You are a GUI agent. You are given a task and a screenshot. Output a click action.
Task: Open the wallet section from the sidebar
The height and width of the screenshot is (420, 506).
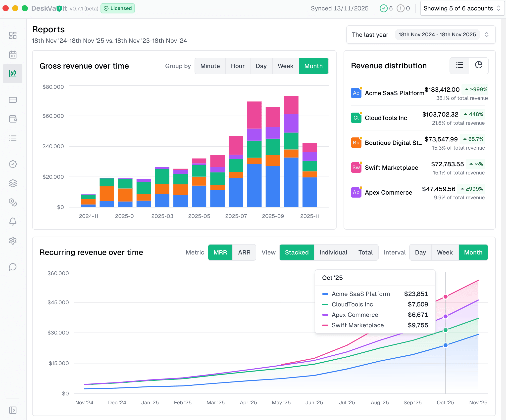pyautogui.click(x=13, y=119)
